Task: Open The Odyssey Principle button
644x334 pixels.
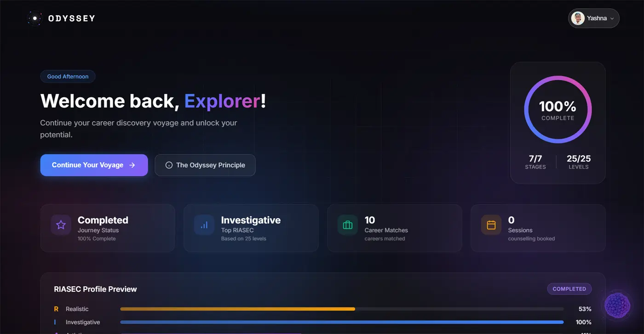Action: click(x=205, y=165)
